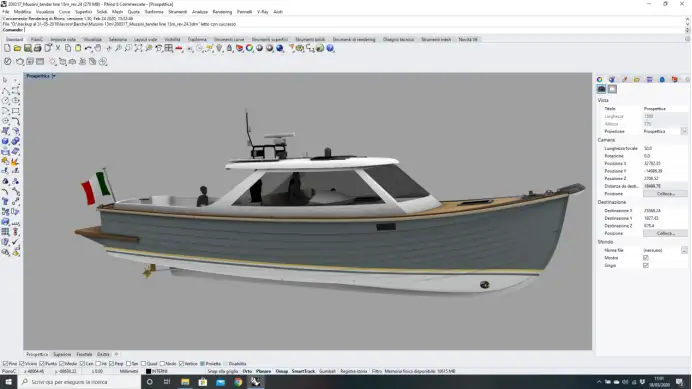The height and width of the screenshot is (389, 692).
Task: Click the Print icon in toolbar
Action: tap(38, 49)
